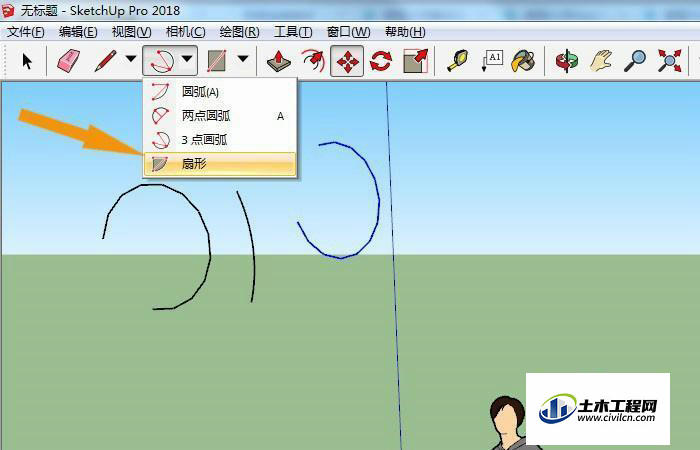
Task: Choose the Pencil line tool
Action: 106,61
